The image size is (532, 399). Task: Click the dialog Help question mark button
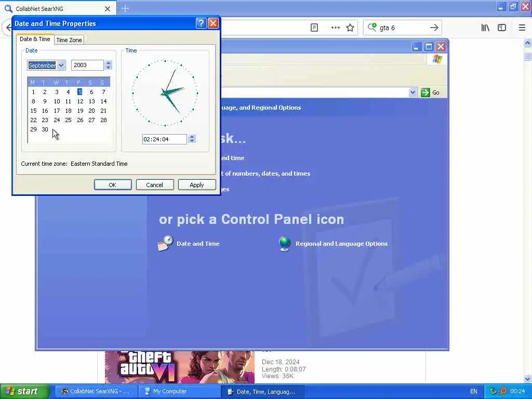coord(201,23)
